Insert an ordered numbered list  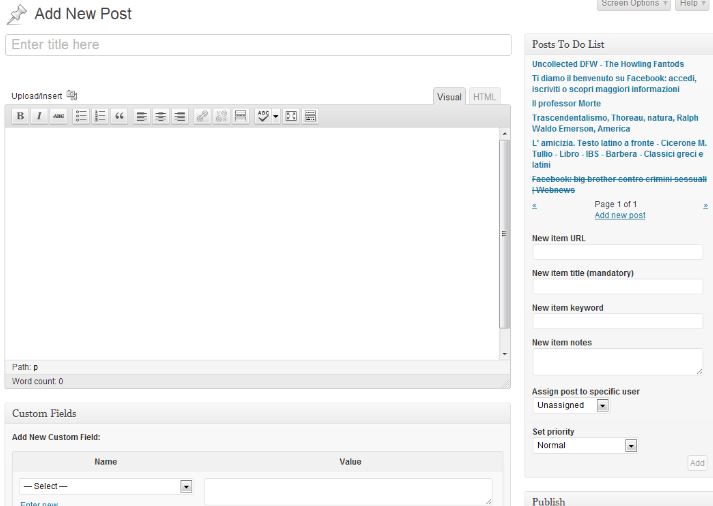(x=100, y=116)
